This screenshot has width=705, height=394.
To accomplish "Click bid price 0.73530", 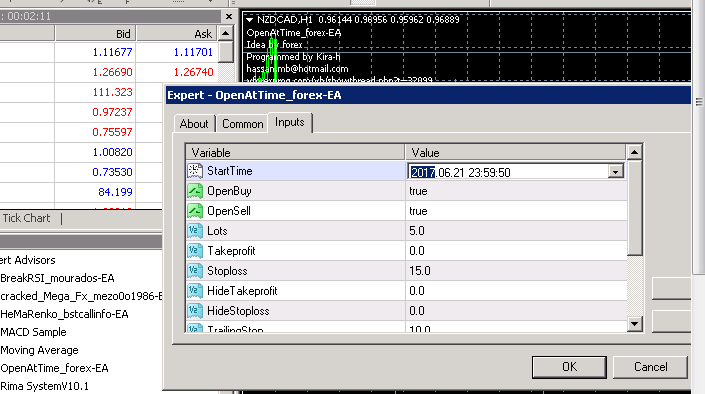I will click(x=112, y=172).
